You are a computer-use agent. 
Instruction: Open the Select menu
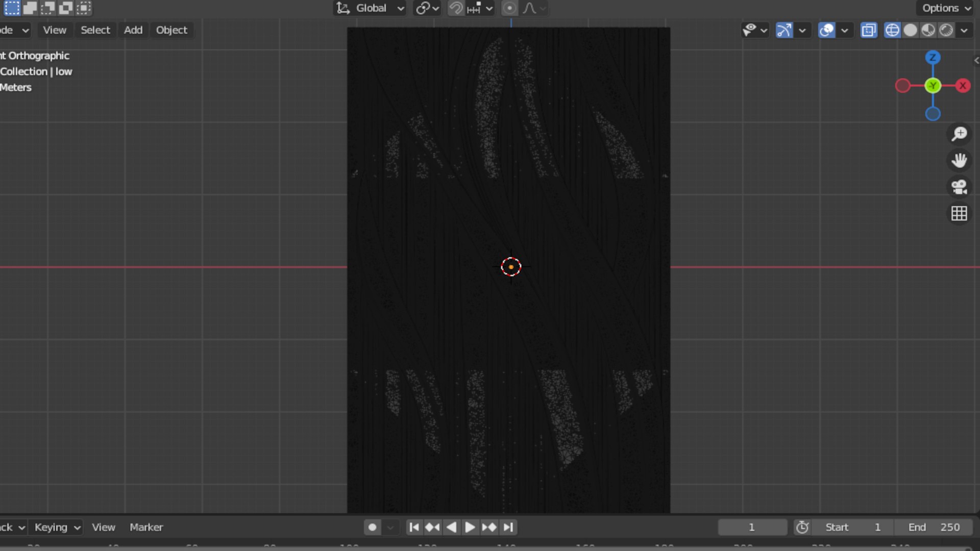(x=95, y=30)
